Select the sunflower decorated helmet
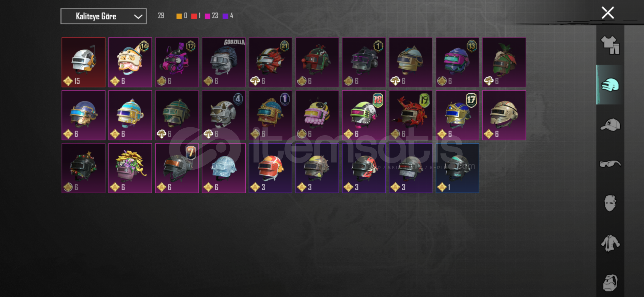 coord(130,168)
